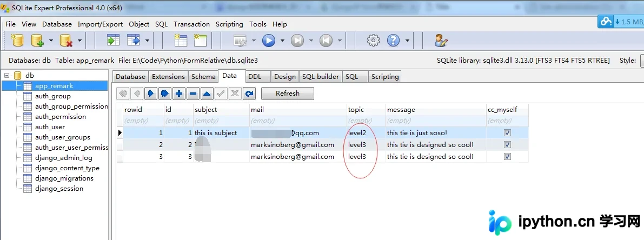Click the grayed step-back toolbar icon
This screenshot has height=240, width=644.
pos(326,40)
